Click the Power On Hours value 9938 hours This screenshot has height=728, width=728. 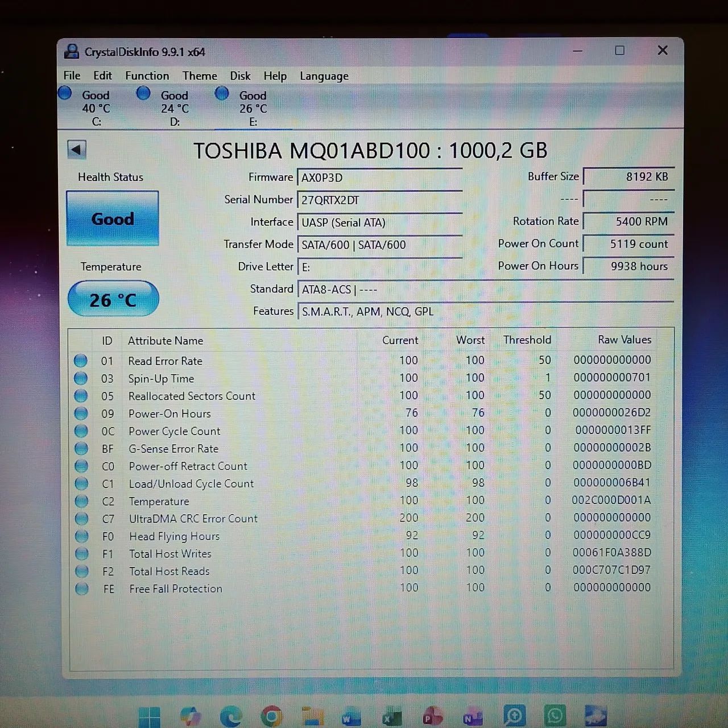click(x=628, y=266)
